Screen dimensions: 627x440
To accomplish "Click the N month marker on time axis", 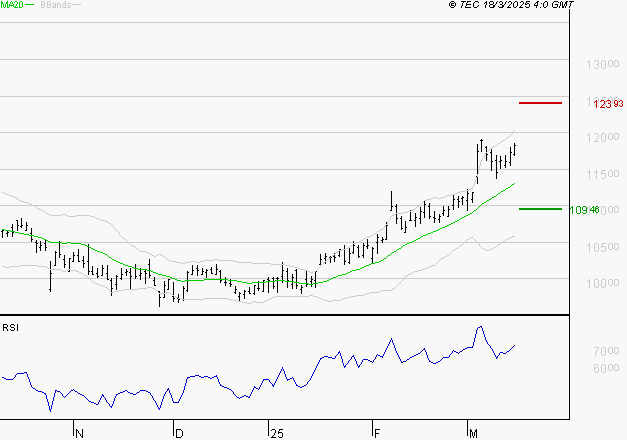I will 80,434.
